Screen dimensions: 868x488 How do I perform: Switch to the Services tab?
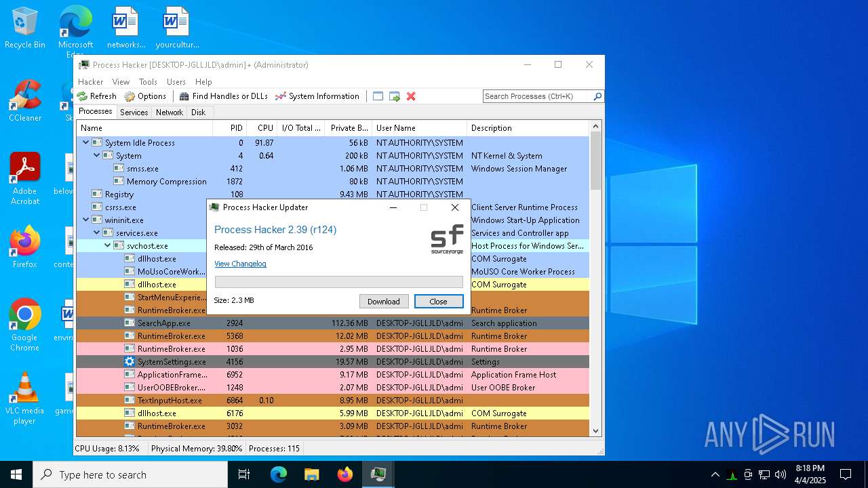coord(134,113)
